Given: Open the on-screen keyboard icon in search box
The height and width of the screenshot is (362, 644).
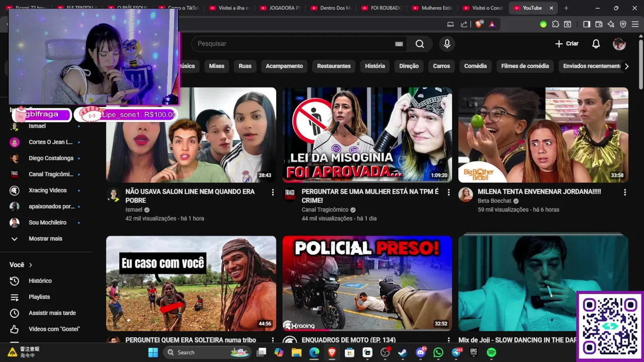Looking at the screenshot, I should click(x=399, y=44).
